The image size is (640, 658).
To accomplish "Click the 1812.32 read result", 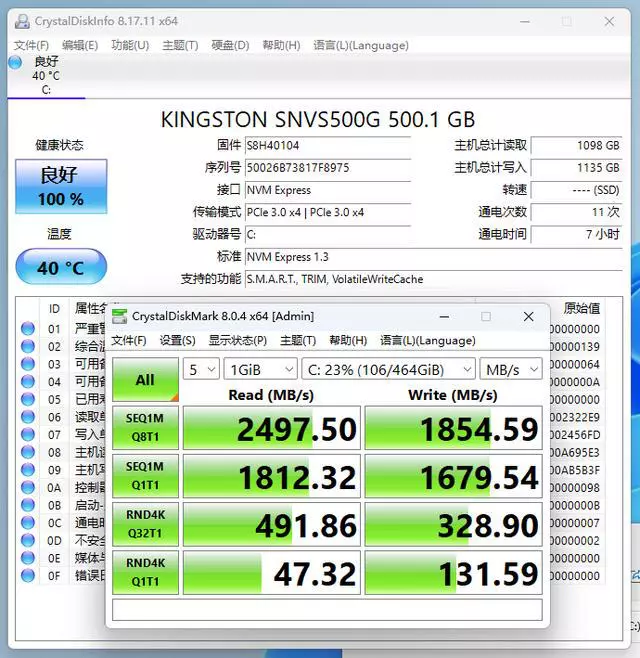I will (x=272, y=476).
